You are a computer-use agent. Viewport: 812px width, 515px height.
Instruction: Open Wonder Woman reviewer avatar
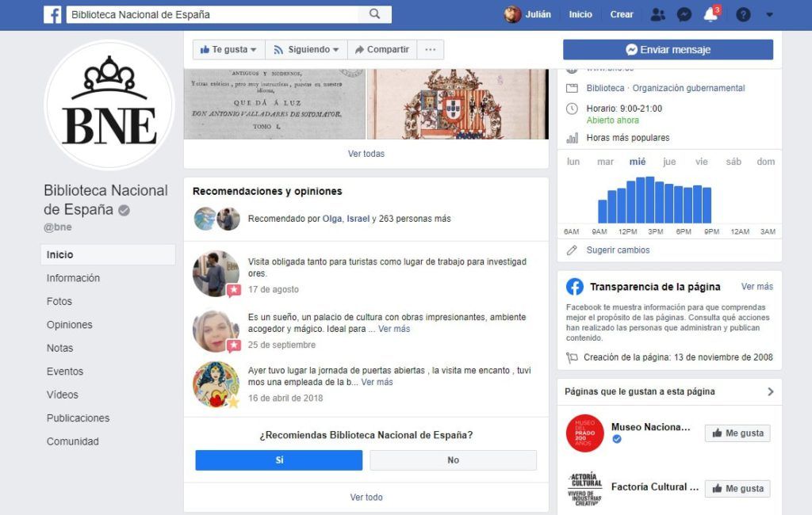tap(216, 384)
